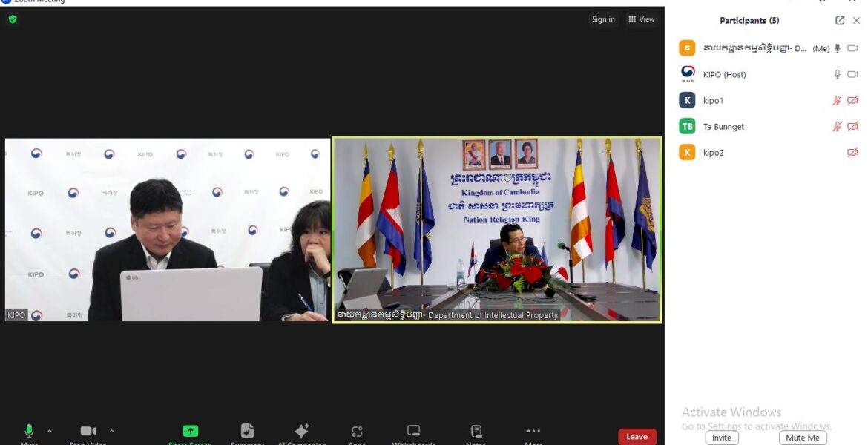Open the Apps panel icon
The image size is (868, 445).
point(357,431)
